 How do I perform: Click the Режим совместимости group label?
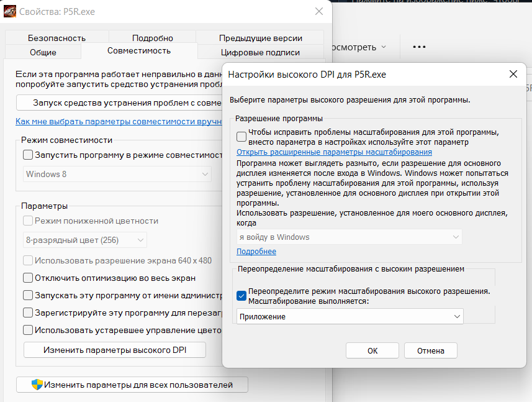tap(66, 140)
